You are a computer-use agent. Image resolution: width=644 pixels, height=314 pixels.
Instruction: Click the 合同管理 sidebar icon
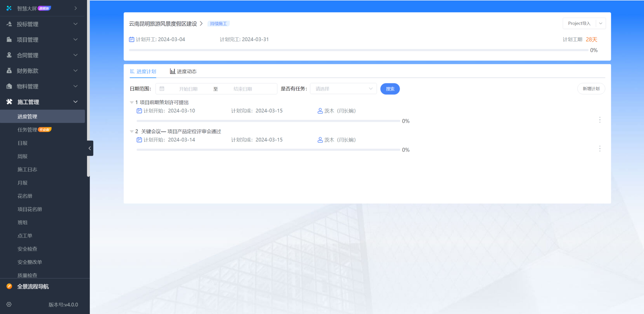(9, 55)
